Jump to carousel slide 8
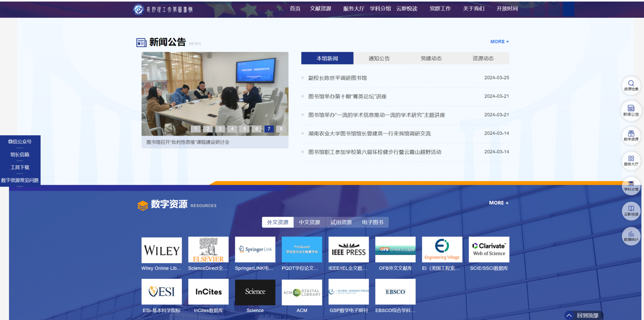The height and width of the screenshot is (320, 644). [x=281, y=129]
